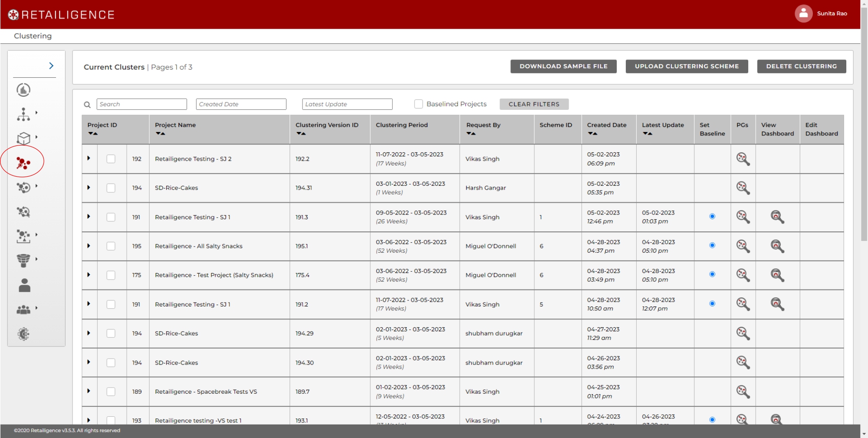This screenshot has width=868, height=438.
Task: Check the box for SD-Rice-Cakes version 194.31
Action: click(x=111, y=188)
